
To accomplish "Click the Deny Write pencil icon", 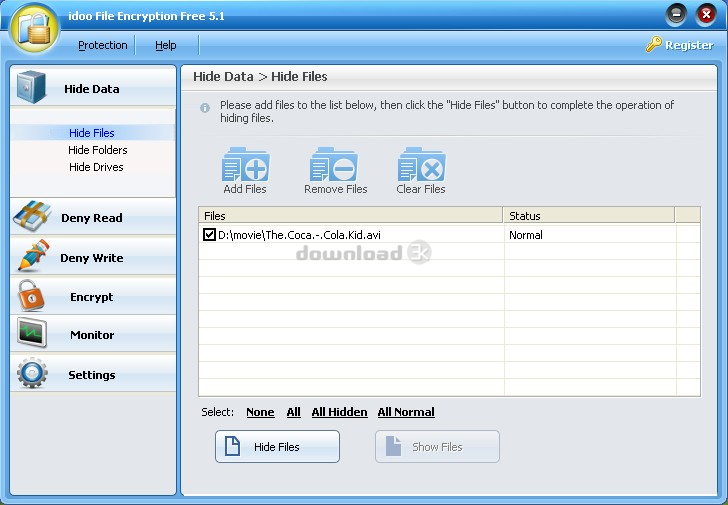I will 33,255.
